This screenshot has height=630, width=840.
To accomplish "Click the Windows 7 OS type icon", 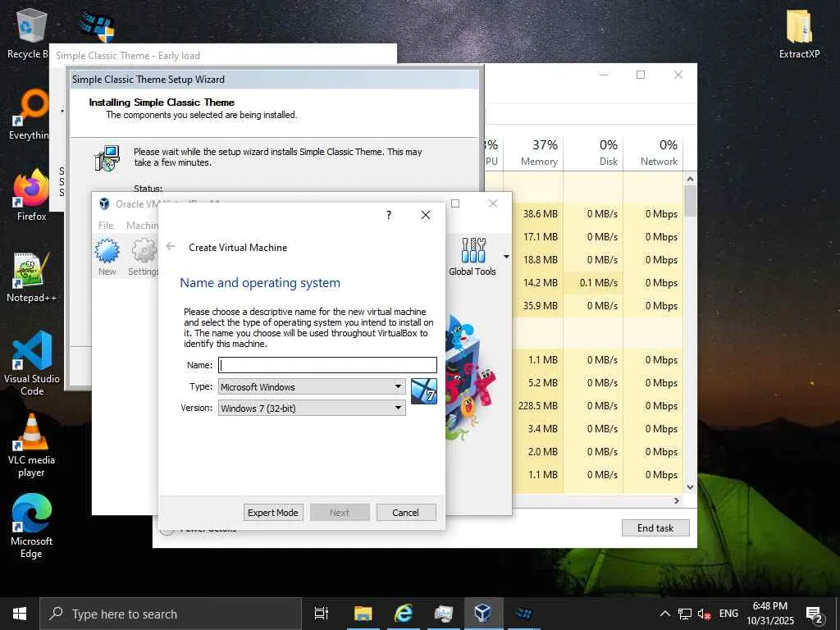I will pyautogui.click(x=424, y=391).
